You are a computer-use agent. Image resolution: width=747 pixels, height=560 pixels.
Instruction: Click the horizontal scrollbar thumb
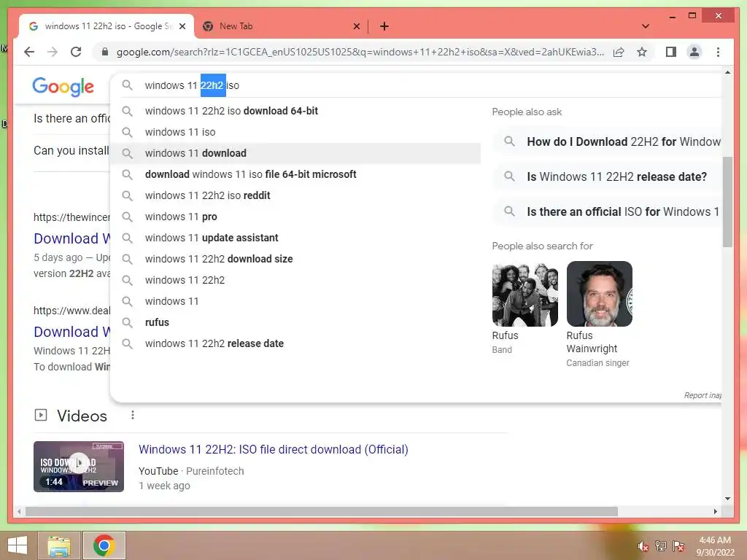[322, 511]
